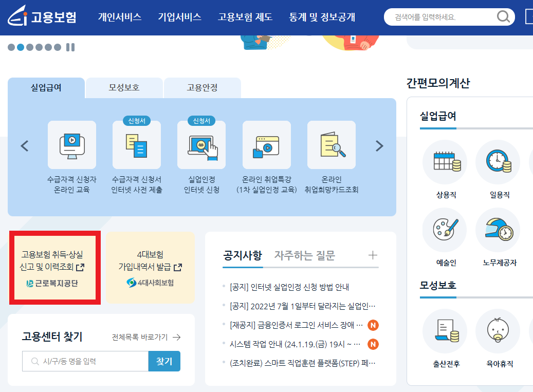The image size is (533, 392).
Task: Open the 개인서비스 menu
Action: [x=120, y=17]
